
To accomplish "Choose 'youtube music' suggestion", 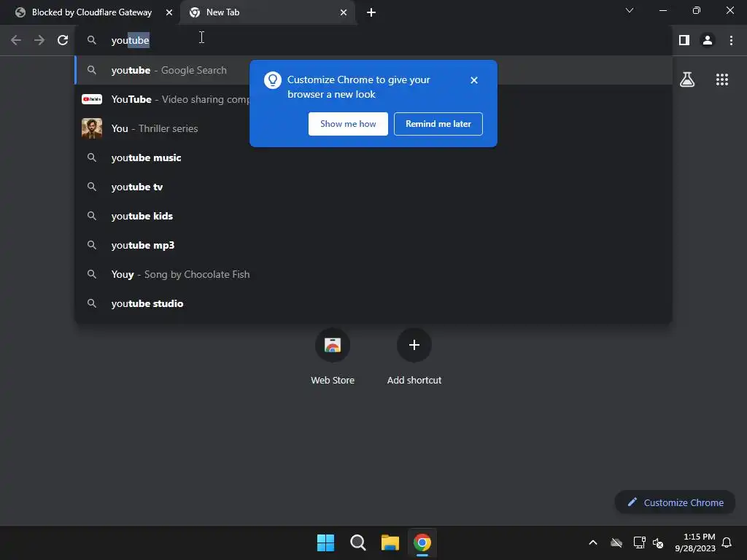I will click(373, 157).
